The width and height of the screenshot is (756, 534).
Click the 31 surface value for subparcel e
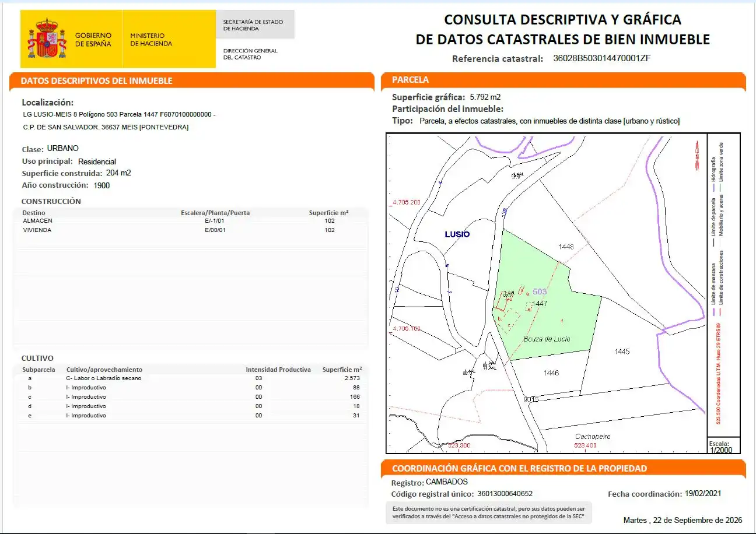coord(356,416)
